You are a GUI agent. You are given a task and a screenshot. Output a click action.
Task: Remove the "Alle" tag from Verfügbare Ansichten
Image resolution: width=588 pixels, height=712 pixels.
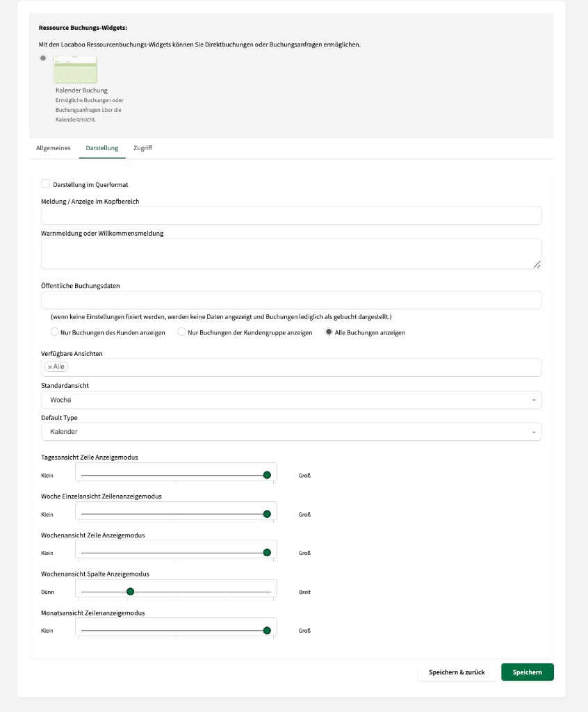pyautogui.click(x=51, y=366)
